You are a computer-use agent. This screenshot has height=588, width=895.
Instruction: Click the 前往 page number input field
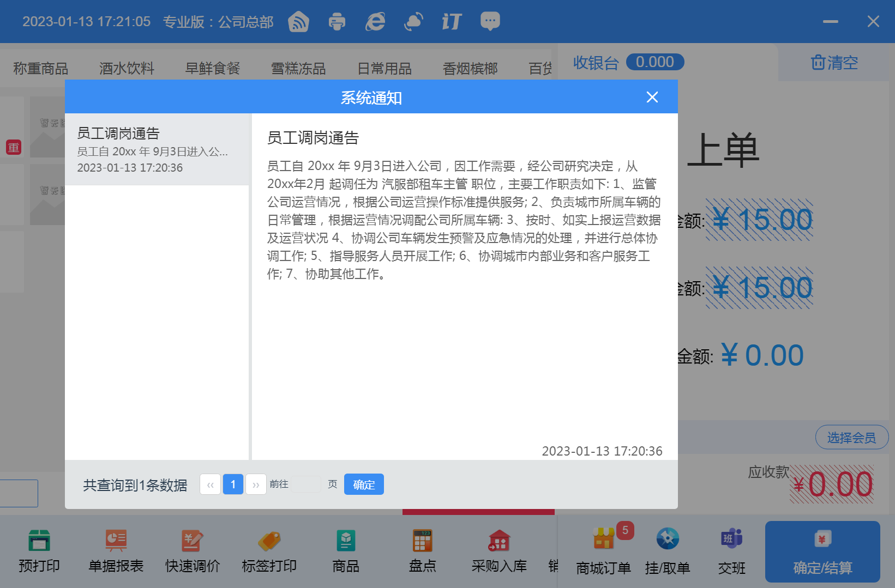click(x=306, y=484)
